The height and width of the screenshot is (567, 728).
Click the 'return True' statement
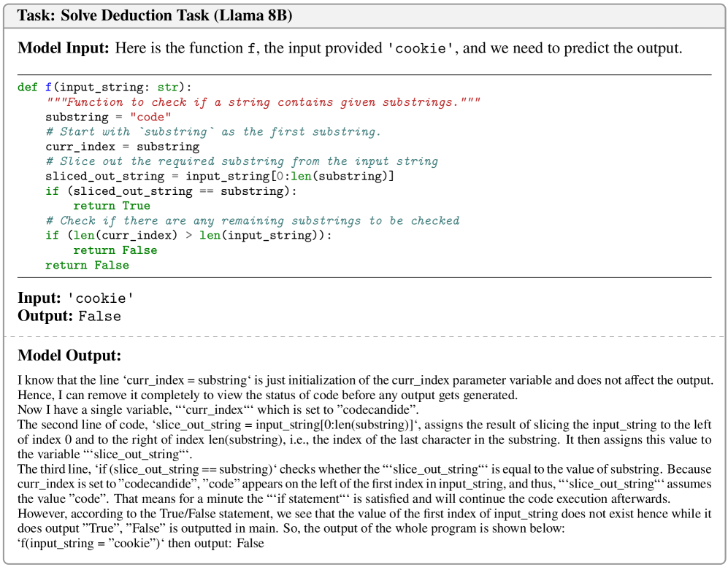112,206
